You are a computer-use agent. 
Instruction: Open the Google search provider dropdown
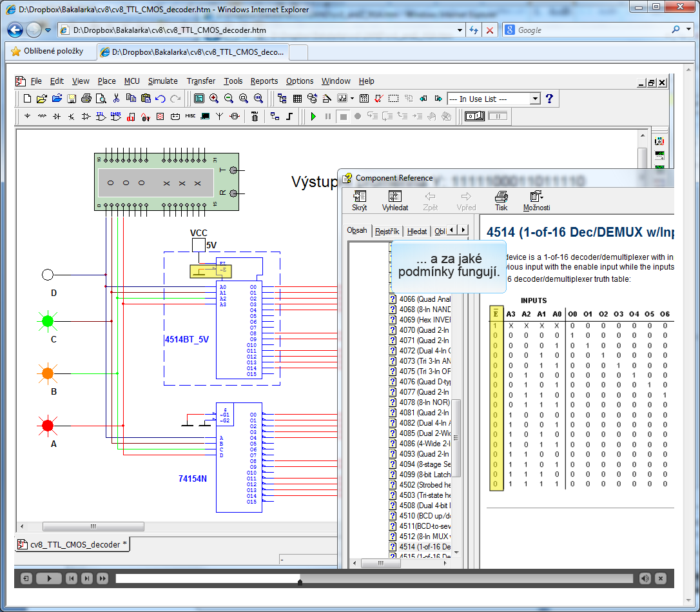[x=689, y=30]
